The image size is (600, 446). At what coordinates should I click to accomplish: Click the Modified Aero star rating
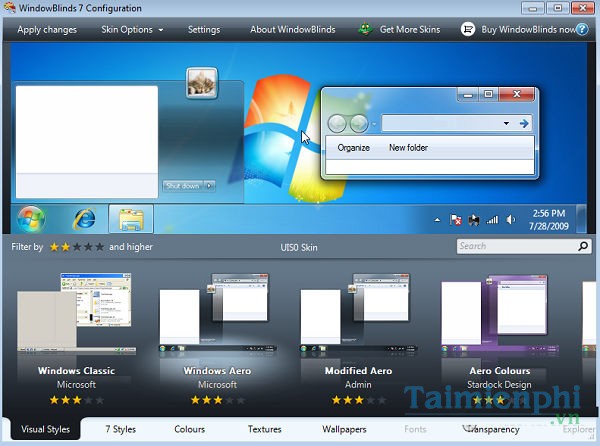coord(359,400)
